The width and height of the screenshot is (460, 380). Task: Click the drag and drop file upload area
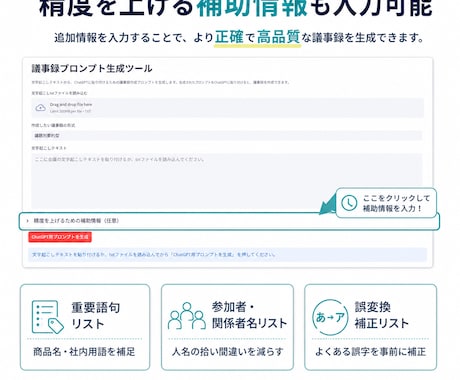(227, 108)
